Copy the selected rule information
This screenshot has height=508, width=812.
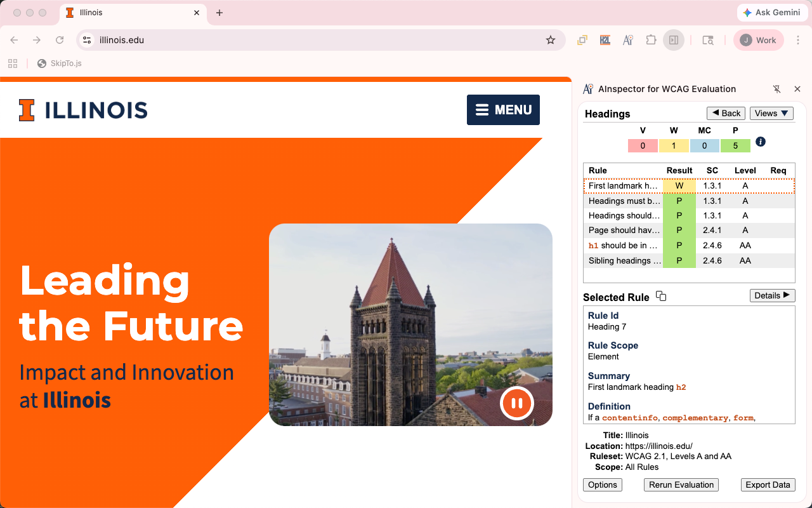pos(661,297)
